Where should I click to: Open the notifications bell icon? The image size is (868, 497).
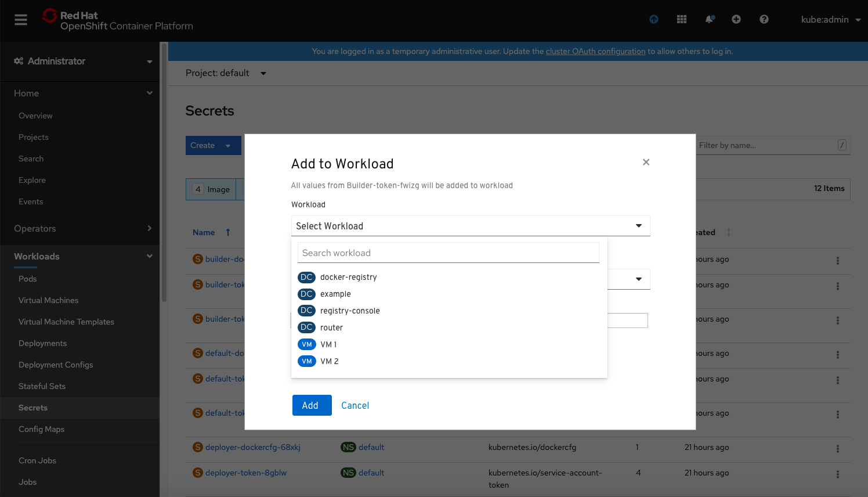click(710, 19)
